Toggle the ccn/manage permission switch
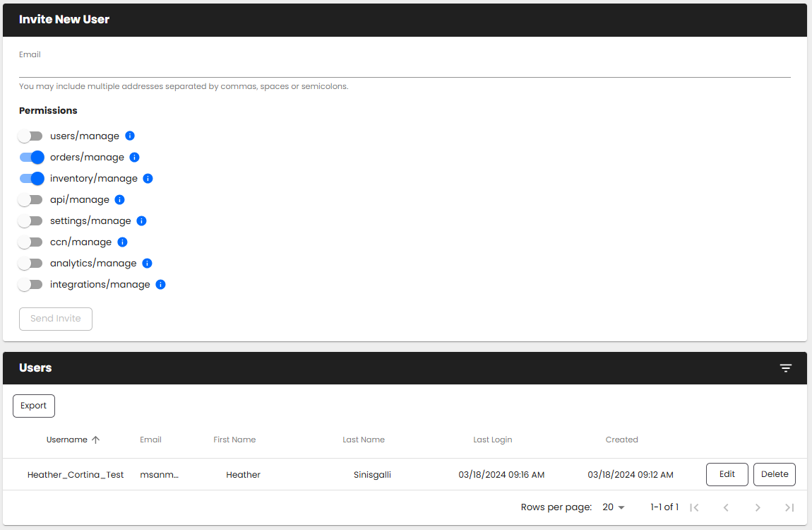 [x=31, y=242]
